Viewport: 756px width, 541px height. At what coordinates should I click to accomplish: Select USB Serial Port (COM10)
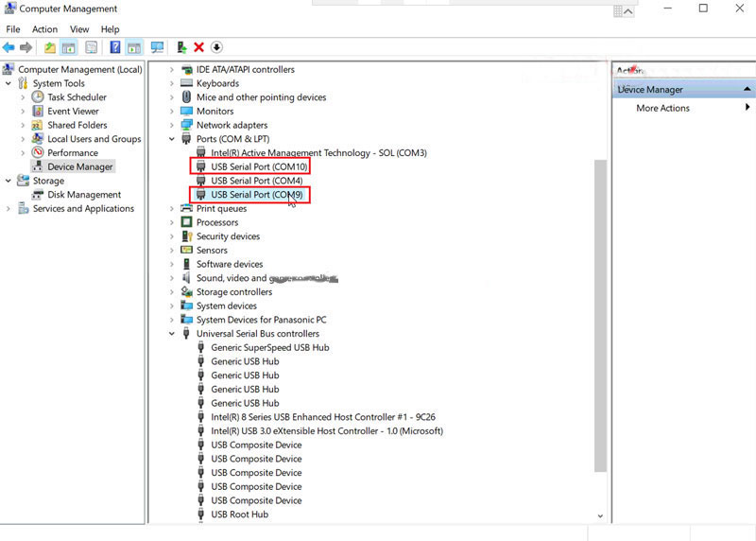pyautogui.click(x=259, y=166)
